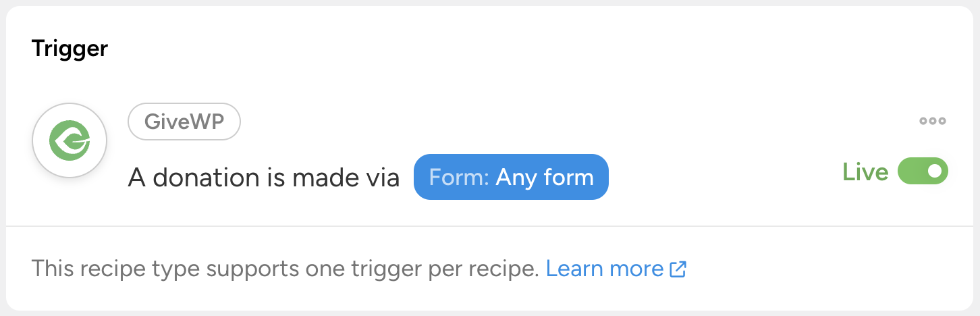Screen dimensions: 980x316
Task: Open the "Form: Any form" selector
Action: [511, 178]
